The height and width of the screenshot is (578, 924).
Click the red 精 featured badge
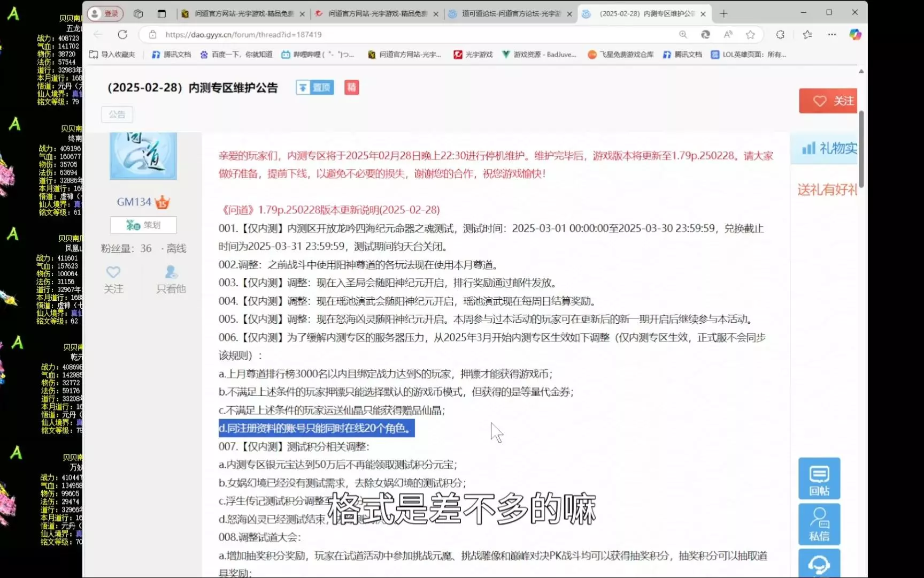351,88
